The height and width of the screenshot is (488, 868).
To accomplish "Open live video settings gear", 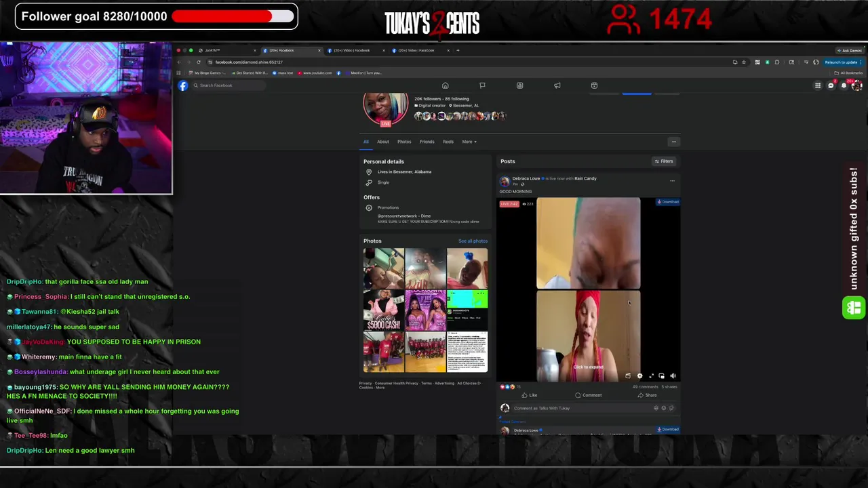I will click(x=639, y=375).
